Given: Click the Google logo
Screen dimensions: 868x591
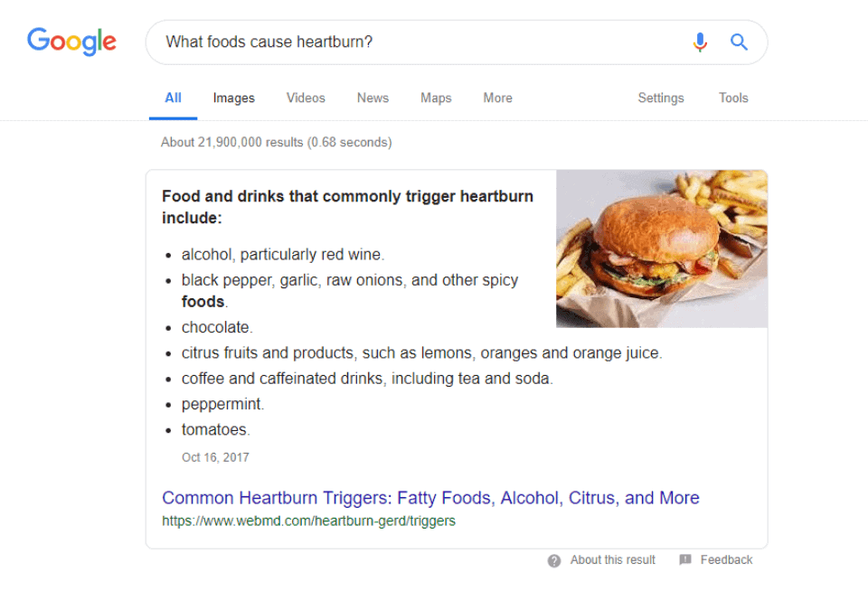Looking at the screenshot, I should pos(71,42).
